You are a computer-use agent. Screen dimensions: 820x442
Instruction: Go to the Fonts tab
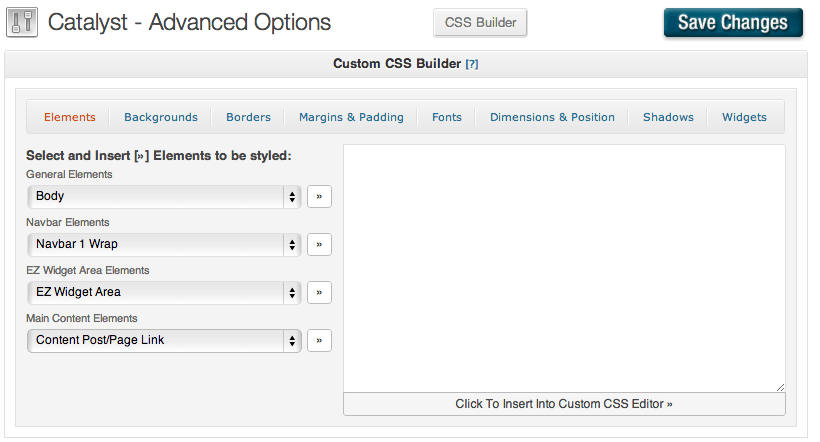[447, 117]
